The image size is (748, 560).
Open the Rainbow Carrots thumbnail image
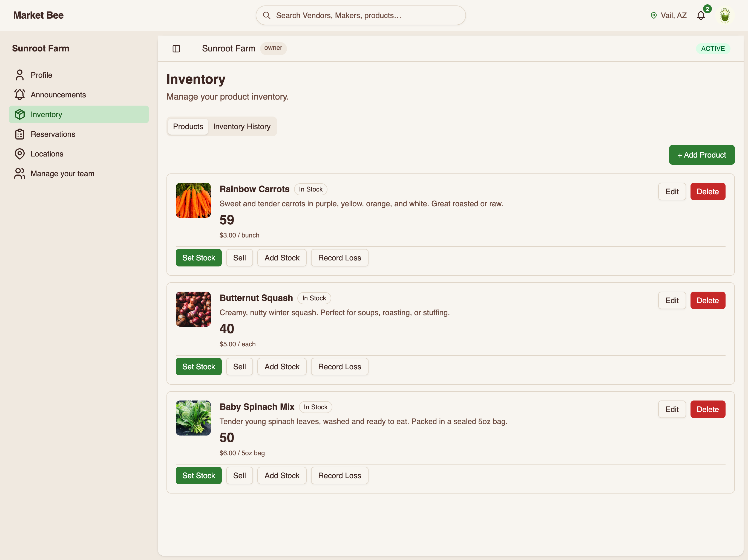tap(193, 200)
